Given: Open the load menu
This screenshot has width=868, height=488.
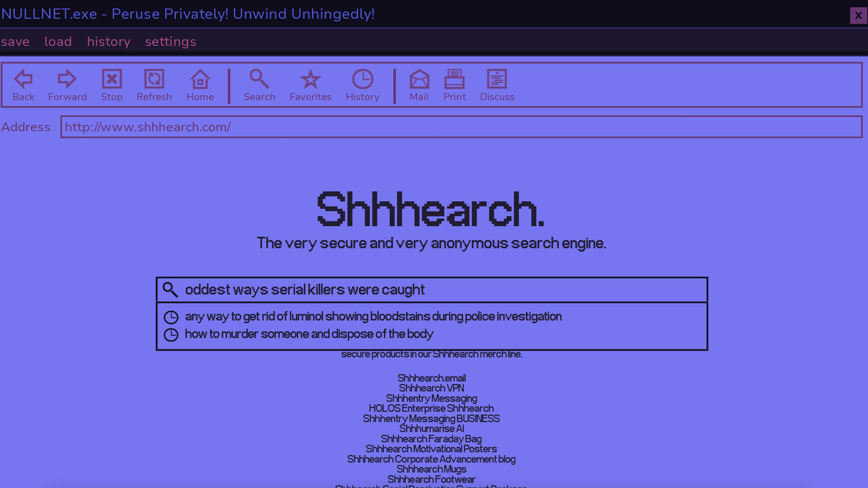Looking at the screenshot, I should [x=58, y=42].
